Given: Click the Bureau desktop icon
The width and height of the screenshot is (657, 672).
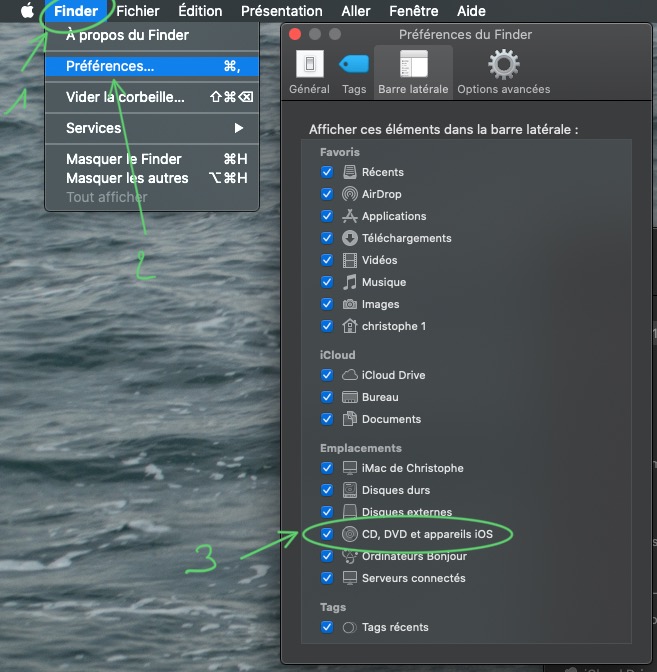Looking at the screenshot, I should pos(350,397).
